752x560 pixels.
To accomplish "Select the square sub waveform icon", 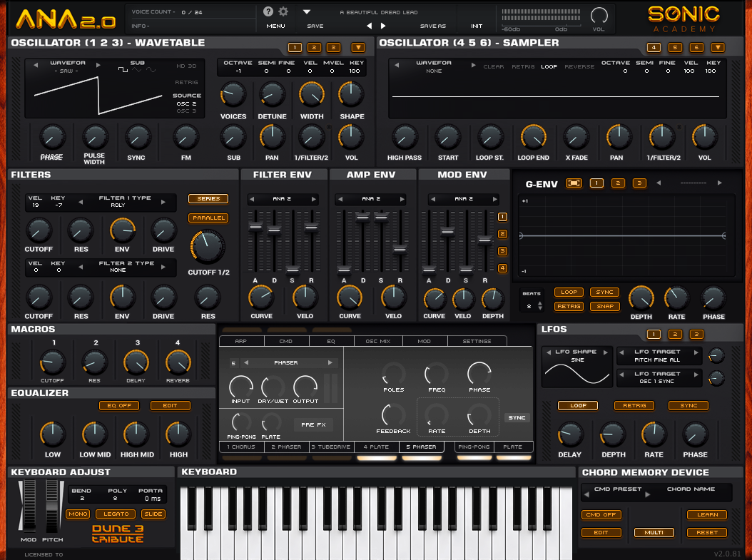I will pos(123,70).
